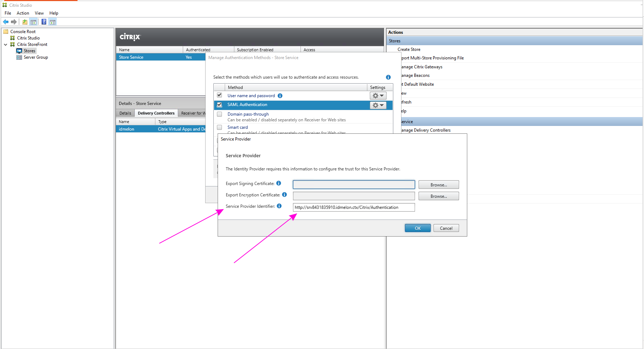Click the Server Group icon in tree
This screenshot has height=349, width=644.
point(19,57)
